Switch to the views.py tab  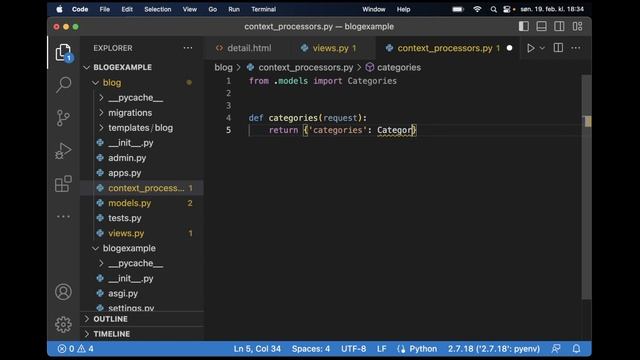(x=330, y=48)
